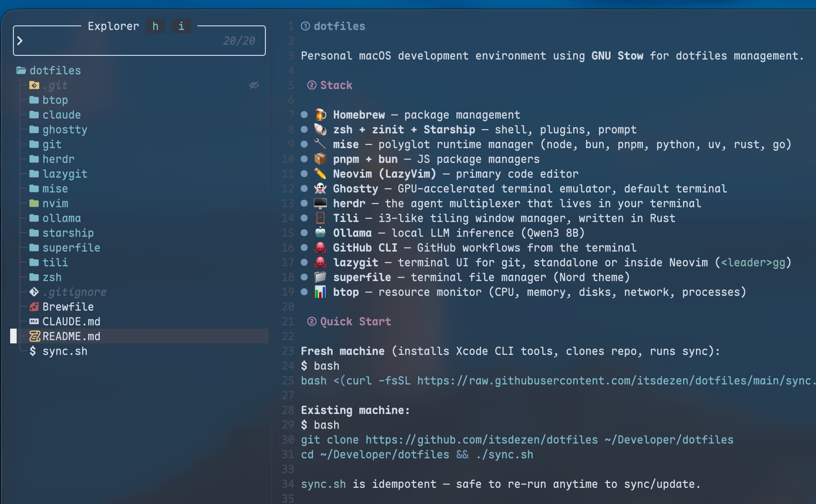816x504 pixels.
Task: Click the dollar shell icon beside sync.sh
Action: tap(33, 351)
